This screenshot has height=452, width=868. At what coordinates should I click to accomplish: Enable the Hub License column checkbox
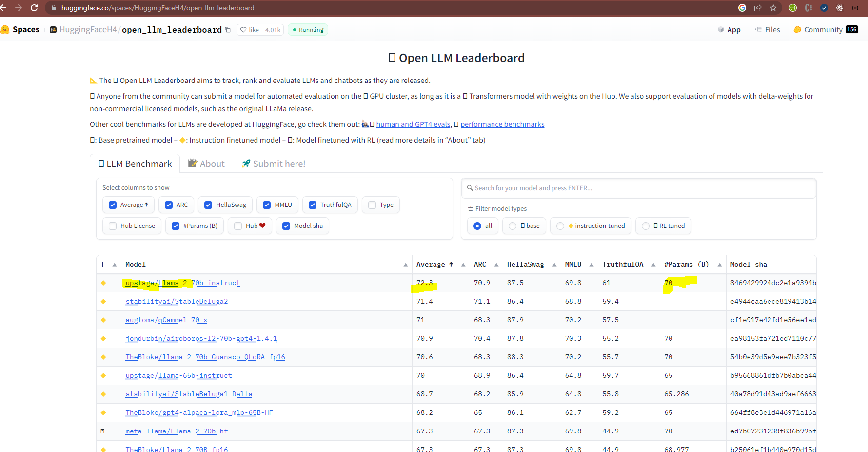113,226
